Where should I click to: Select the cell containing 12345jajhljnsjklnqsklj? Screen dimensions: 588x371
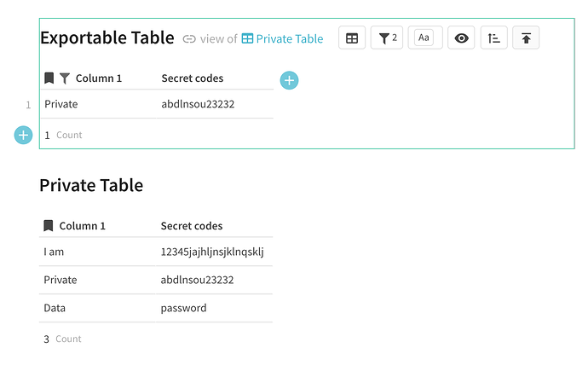pyautogui.click(x=212, y=252)
